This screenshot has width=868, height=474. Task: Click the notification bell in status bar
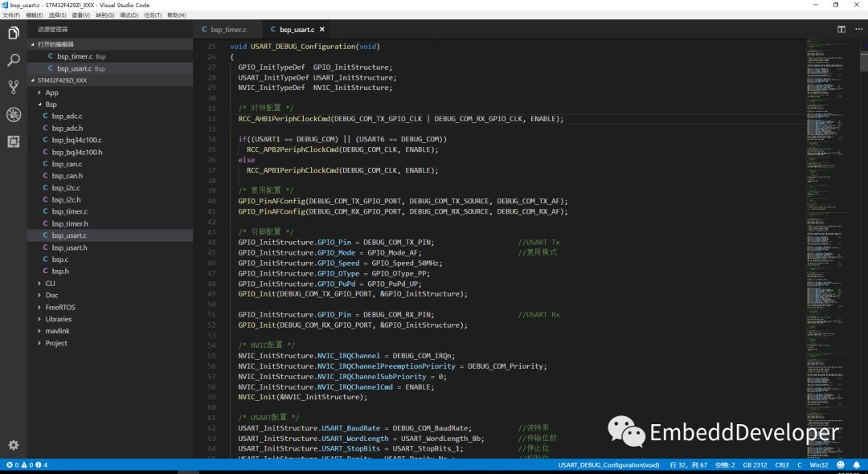[858, 465]
